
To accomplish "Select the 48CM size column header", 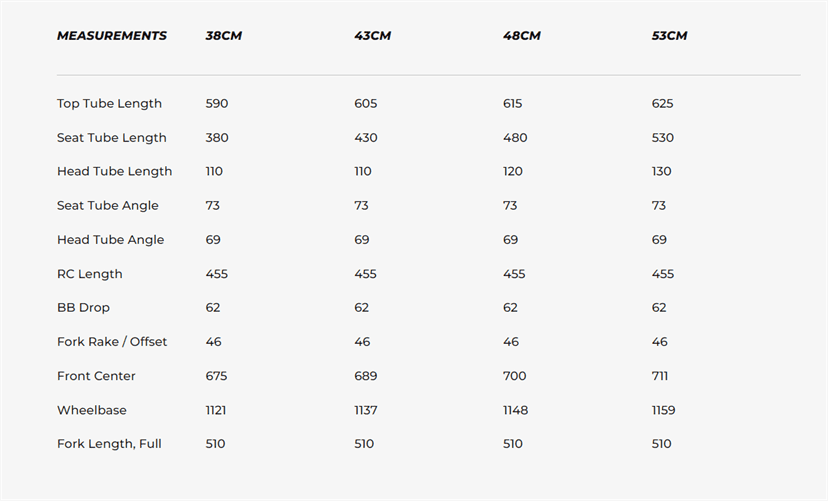I will pos(521,36).
